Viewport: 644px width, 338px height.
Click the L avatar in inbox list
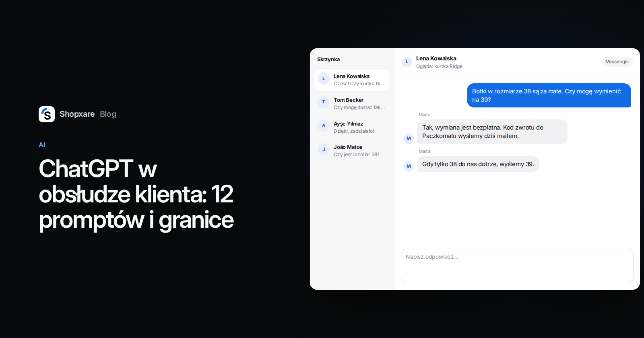(324, 78)
